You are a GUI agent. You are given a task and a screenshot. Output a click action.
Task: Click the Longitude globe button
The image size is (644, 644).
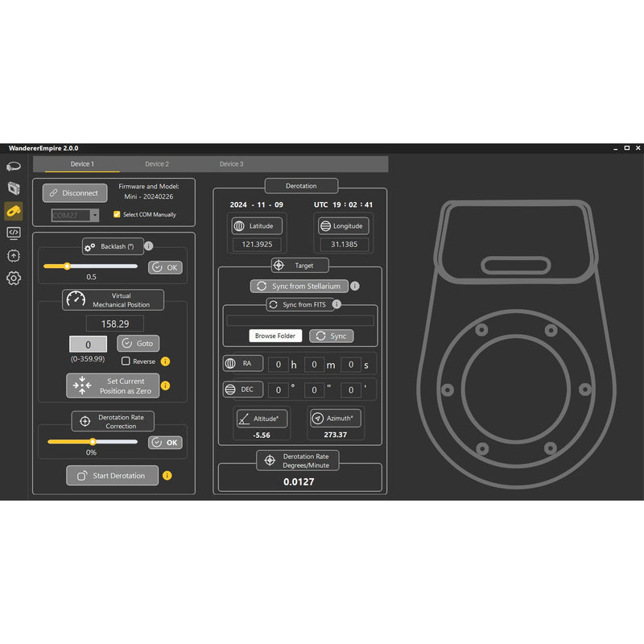tap(344, 226)
